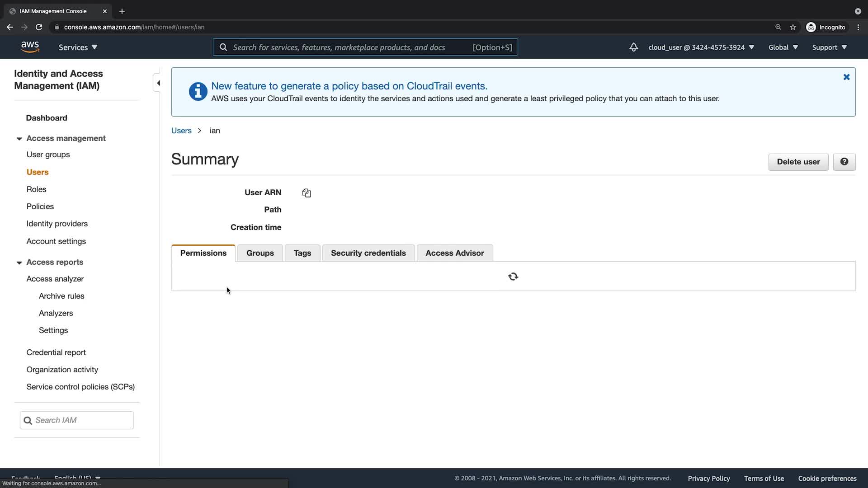Open the Global region dropdown
This screenshot has width=868, height=488.
click(783, 47)
